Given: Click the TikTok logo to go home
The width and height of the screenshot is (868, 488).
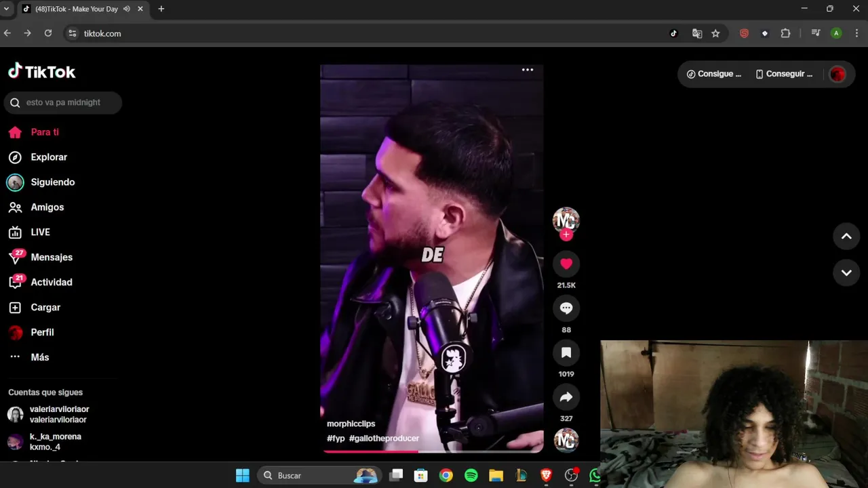Looking at the screenshot, I should pos(41,71).
